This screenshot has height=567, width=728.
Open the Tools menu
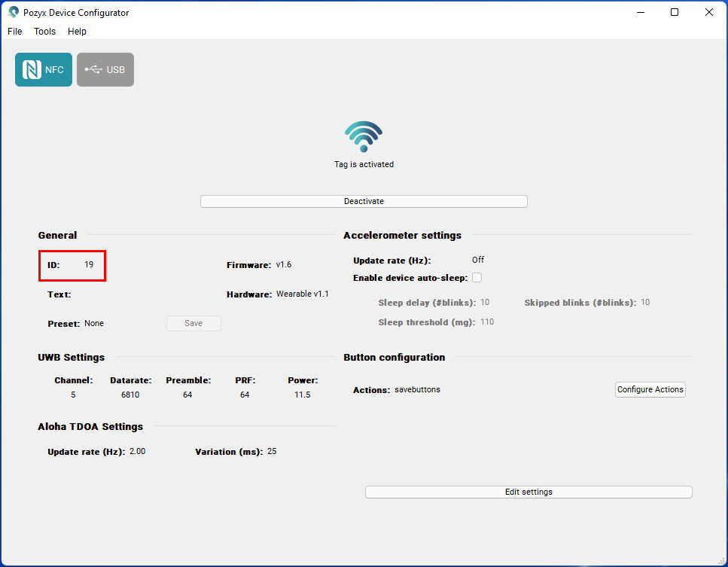coord(45,32)
